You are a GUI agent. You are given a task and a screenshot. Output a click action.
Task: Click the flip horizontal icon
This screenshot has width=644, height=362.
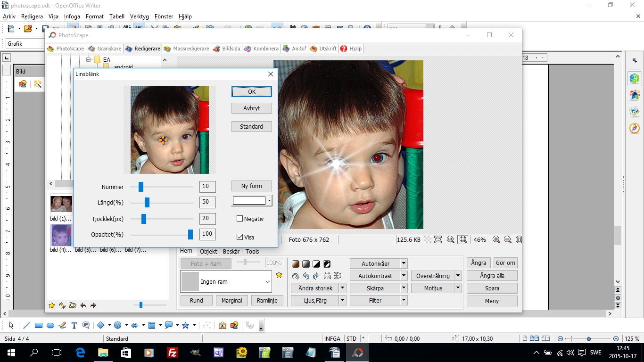point(327,276)
